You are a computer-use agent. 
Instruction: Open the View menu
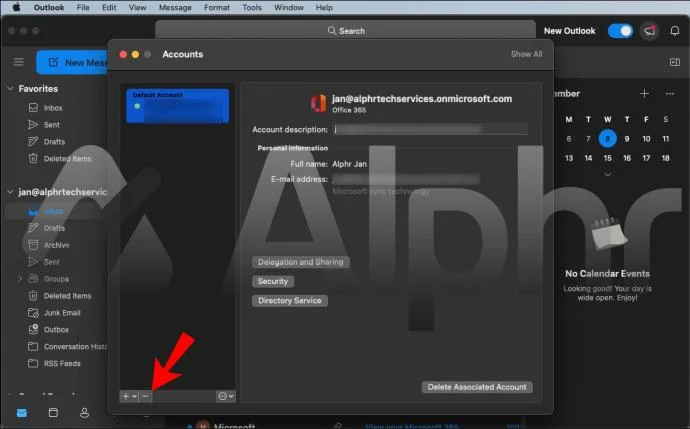pyautogui.click(x=137, y=7)
